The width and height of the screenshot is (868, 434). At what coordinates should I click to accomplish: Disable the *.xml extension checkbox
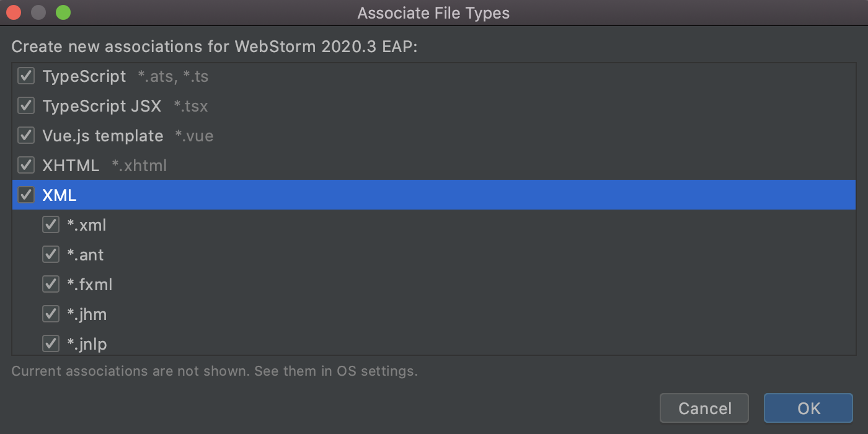[x=51, y=225]
